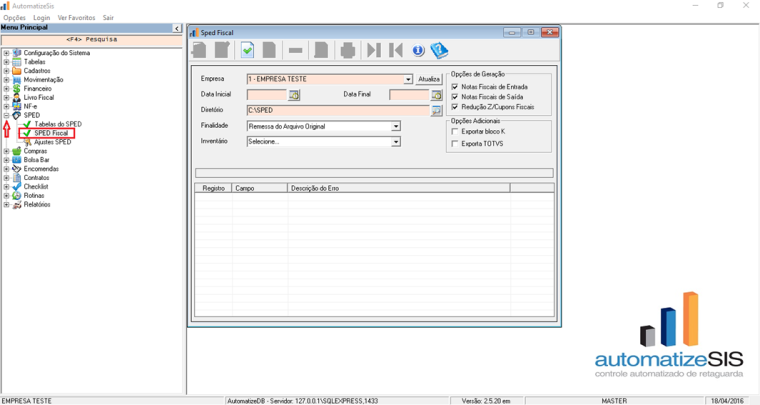
Task: Enable Exportar bloco K checkbox
Action: coord(455,132)
